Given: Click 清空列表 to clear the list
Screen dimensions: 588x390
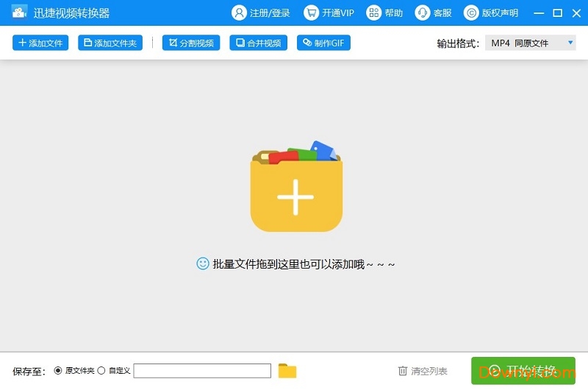Looking at the screenshot, I should click(x=423, y=371).
